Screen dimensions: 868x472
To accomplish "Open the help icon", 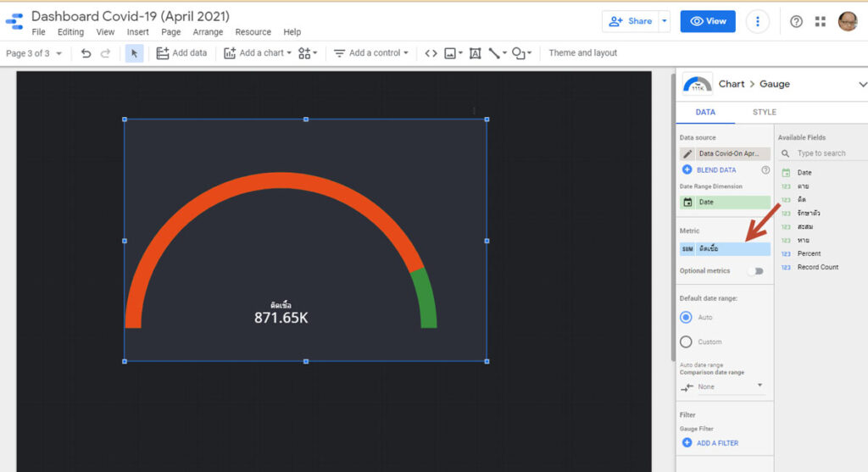I will pyautogui.click(x=796, y=21).
